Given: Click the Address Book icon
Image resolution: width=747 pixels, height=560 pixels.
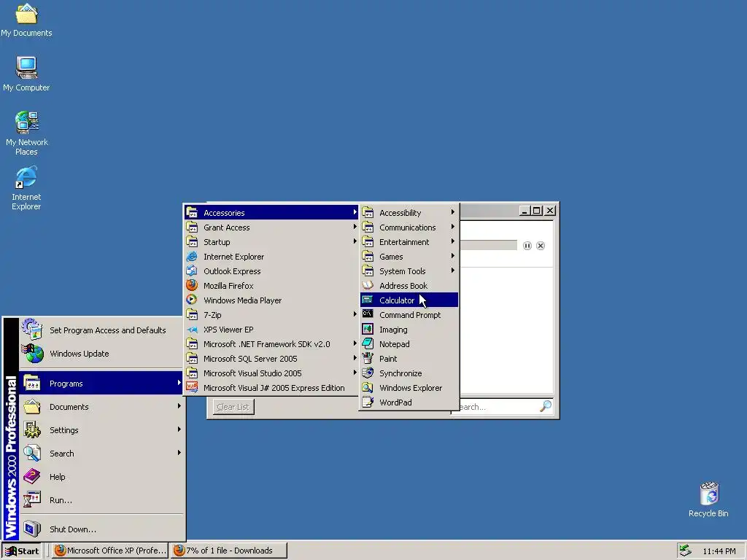Looking at the screenshot, I should (368, 285).
